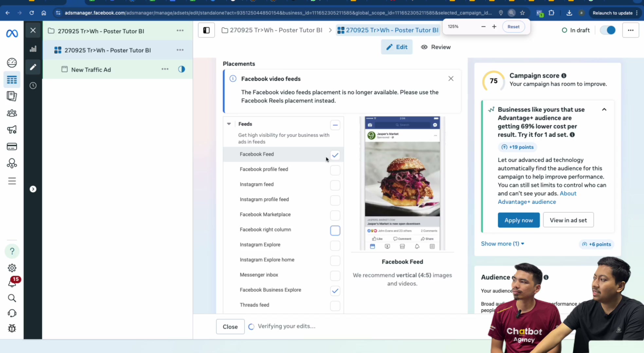Open options for New Traffic Ad
Viewport: 644px width, 353px height.
point(165,69)
